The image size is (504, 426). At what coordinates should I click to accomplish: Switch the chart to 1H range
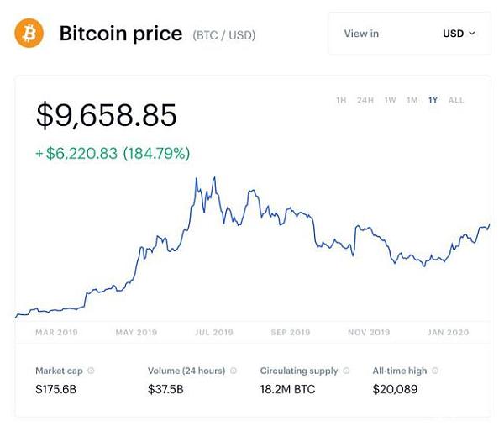(341, 100)
